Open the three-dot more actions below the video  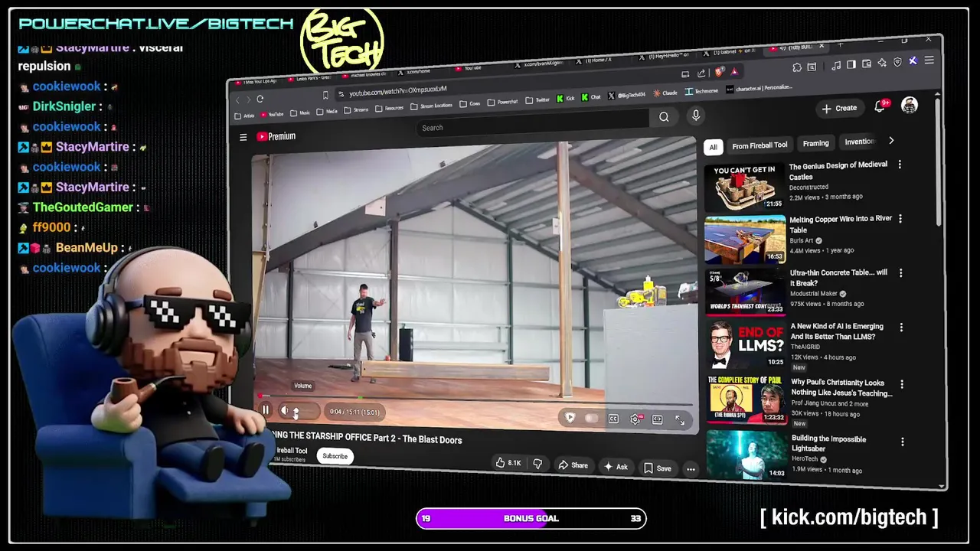tap(691, 469)
